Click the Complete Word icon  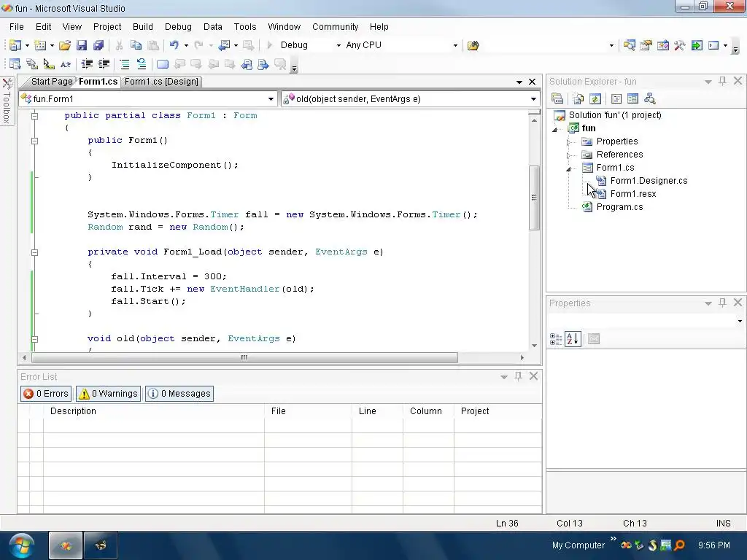[x=65, y=64]
